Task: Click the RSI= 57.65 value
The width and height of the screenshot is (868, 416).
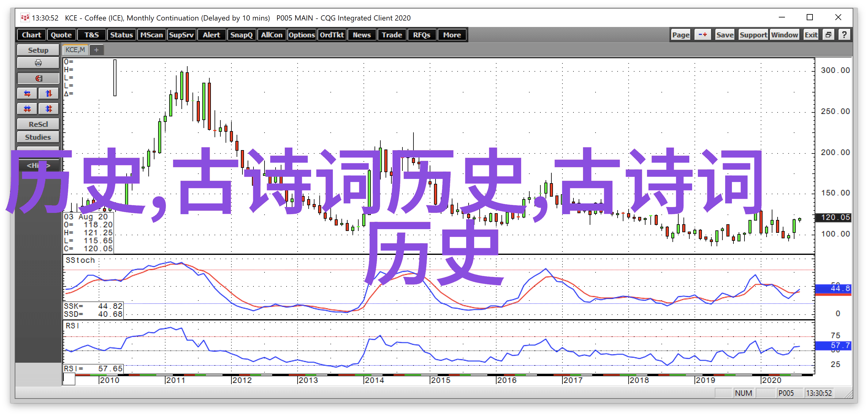Action: tap(93, 369)
